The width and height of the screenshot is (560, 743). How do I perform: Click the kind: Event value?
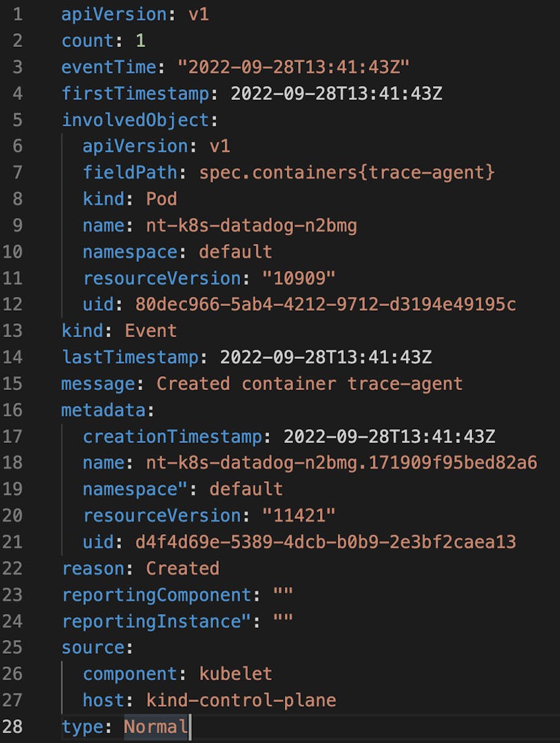(x=151, y=331)
